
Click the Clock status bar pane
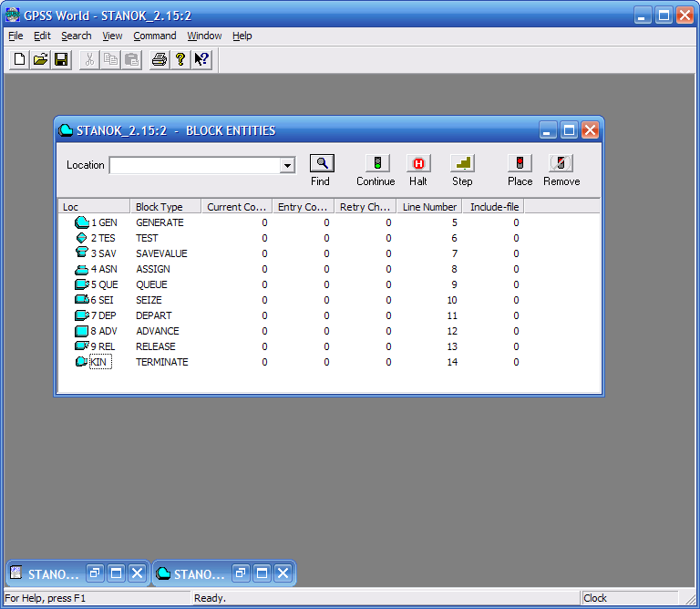coord(630,598)
